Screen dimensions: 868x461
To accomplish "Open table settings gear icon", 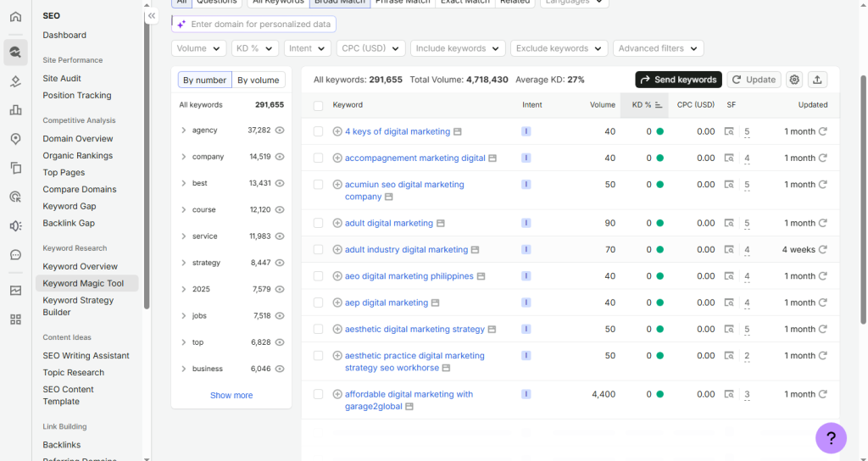I will click(794, 80).
